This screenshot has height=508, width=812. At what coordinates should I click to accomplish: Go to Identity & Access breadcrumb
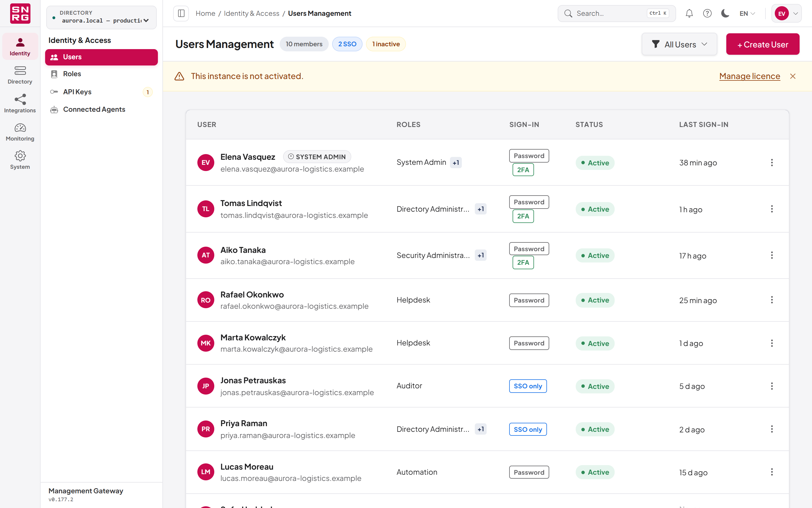(x=252, y=14)
